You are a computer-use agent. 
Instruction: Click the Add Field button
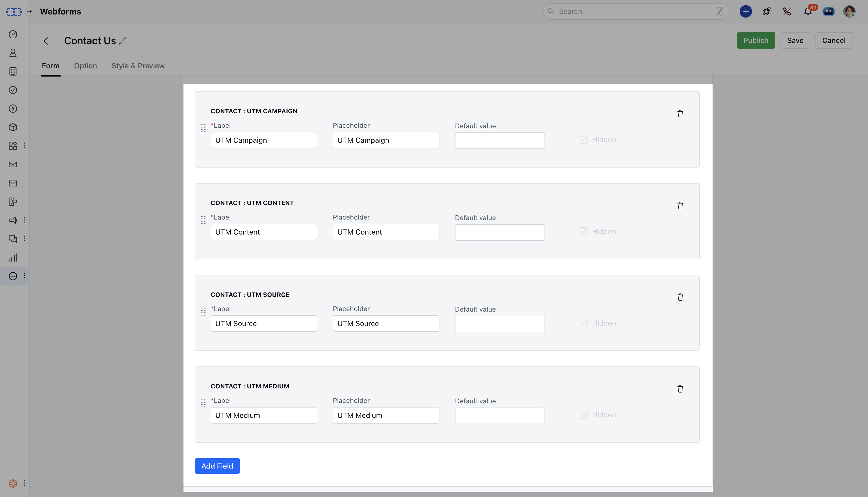[217, 466]
